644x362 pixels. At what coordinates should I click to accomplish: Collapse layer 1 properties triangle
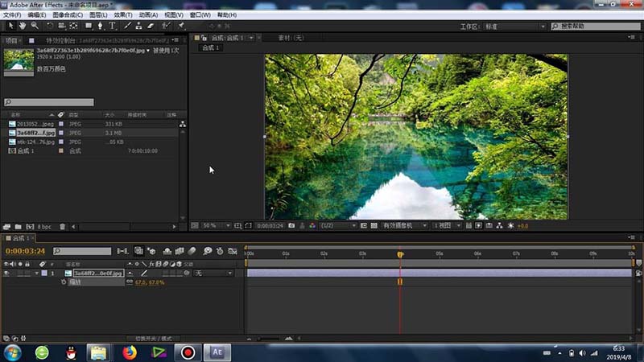pos(36,273)
